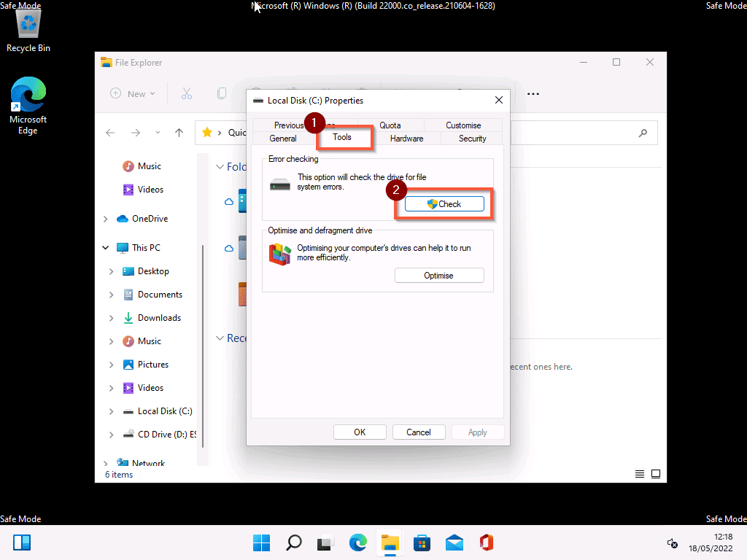Open the New menu in File Explorer
The image size is (747, 560).
(133, 93)
